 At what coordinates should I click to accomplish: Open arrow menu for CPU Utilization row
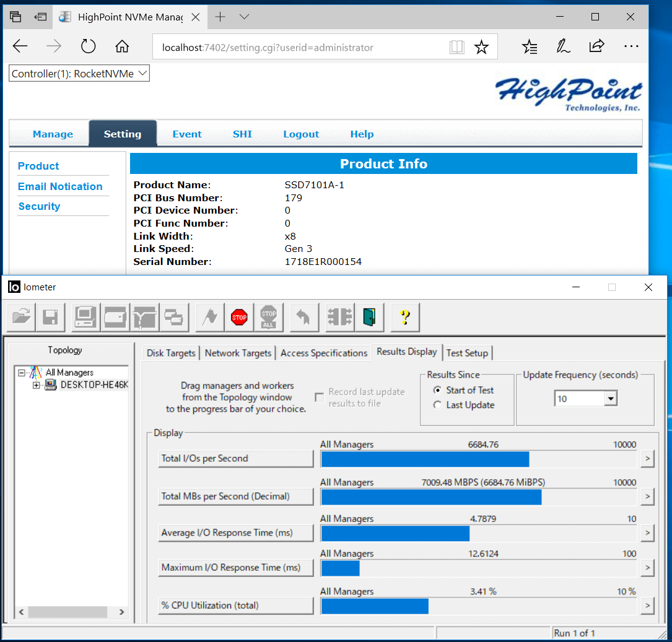647,605
